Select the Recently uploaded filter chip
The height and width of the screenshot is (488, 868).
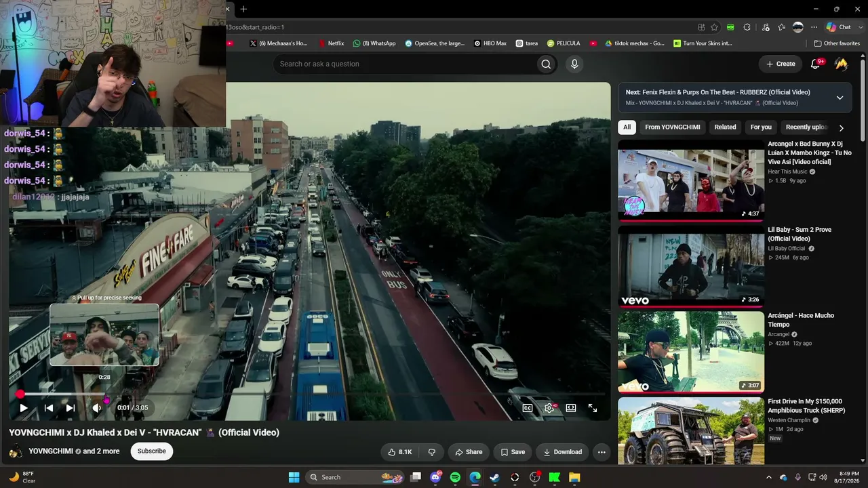click(806, 127)
